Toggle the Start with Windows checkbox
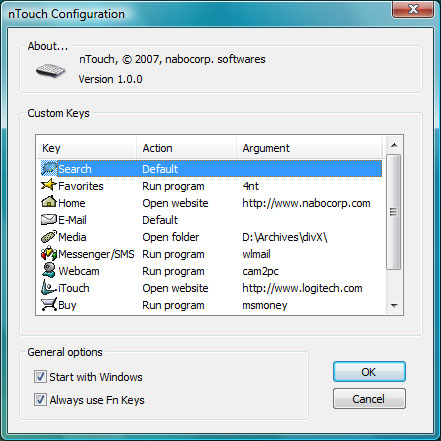The width and height of the screenshot is (441, 441). point(40,377)
